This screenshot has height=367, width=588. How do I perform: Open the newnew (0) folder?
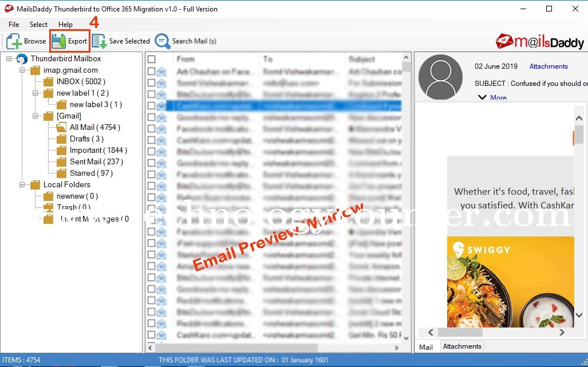click(77, 196)
